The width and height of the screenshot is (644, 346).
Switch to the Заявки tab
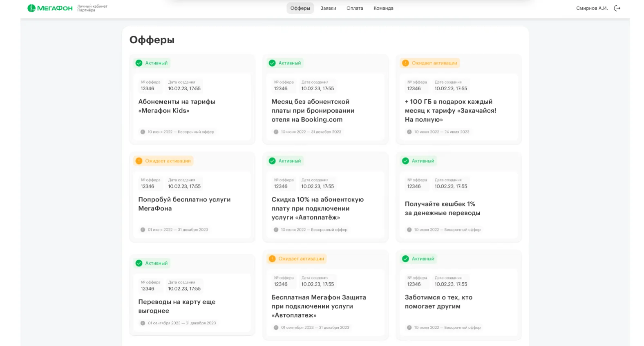pyautogui.click(x=328, y=8)
